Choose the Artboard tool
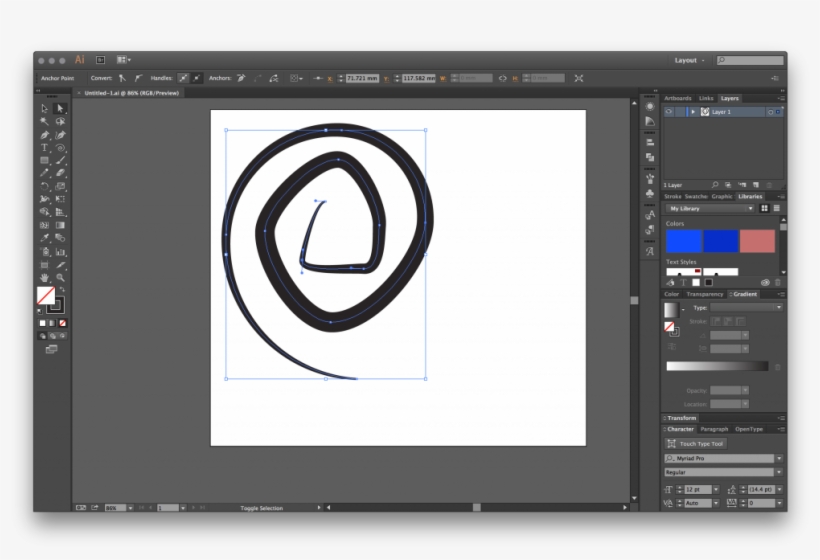 (x=44, y=265)
